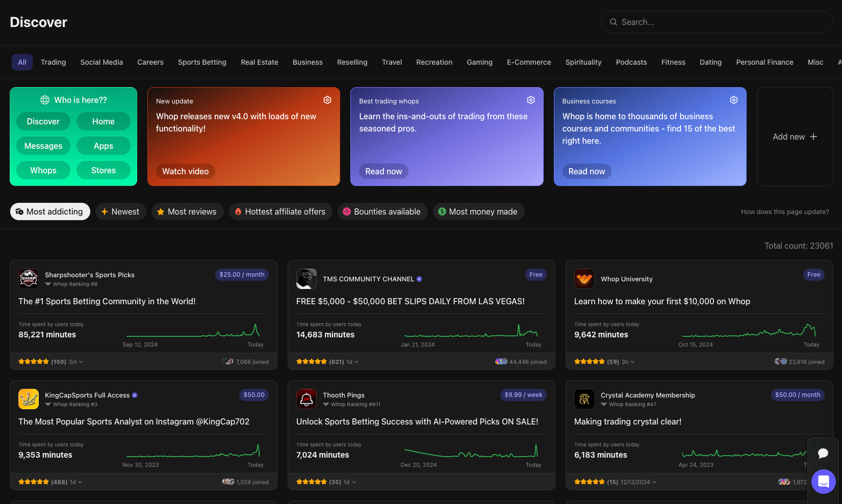Click the Messages button in Who is here
The image size is (842, 504).
pyautogui.click(x=43, y=146)
